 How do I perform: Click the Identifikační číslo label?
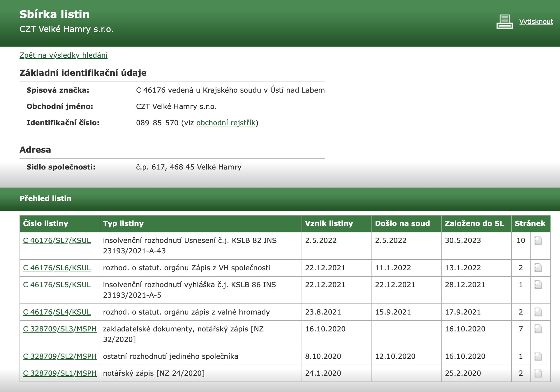tap(63, 123)
